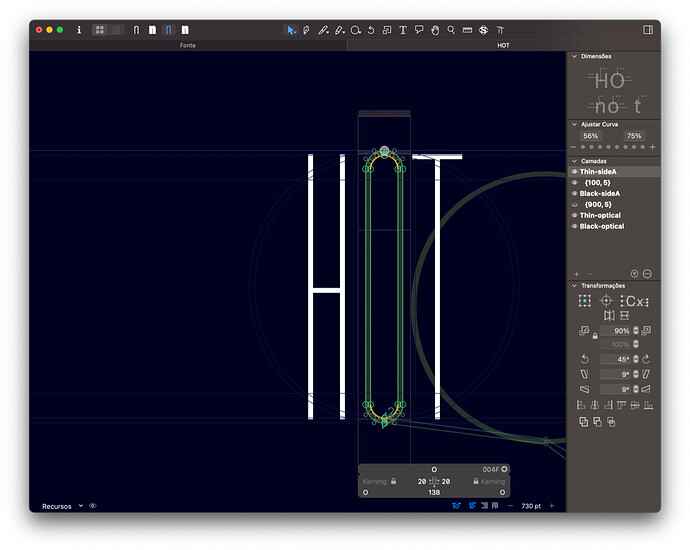Mirror selection horizontally

click(x=609, y=315)
